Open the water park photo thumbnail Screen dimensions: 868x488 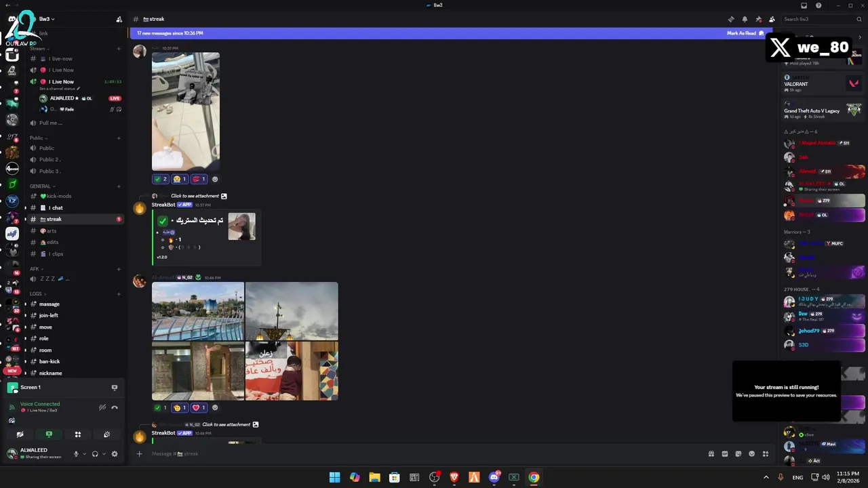[197, 310]
